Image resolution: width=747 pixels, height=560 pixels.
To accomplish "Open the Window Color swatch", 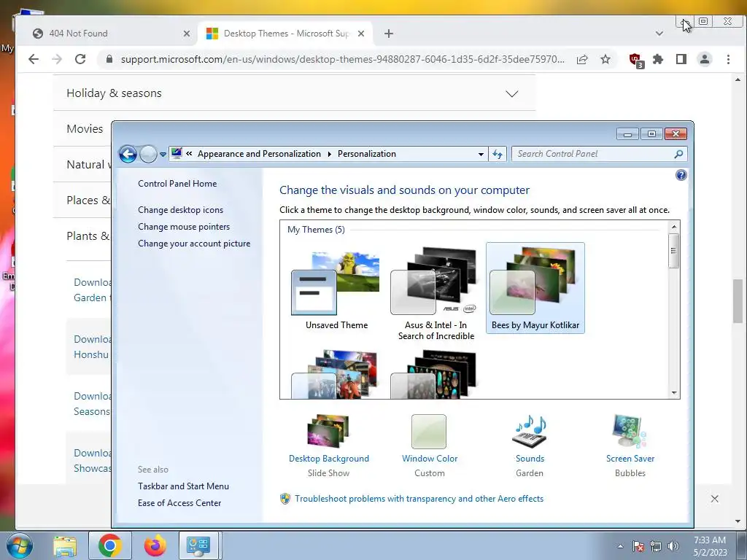I will point(429,432).
